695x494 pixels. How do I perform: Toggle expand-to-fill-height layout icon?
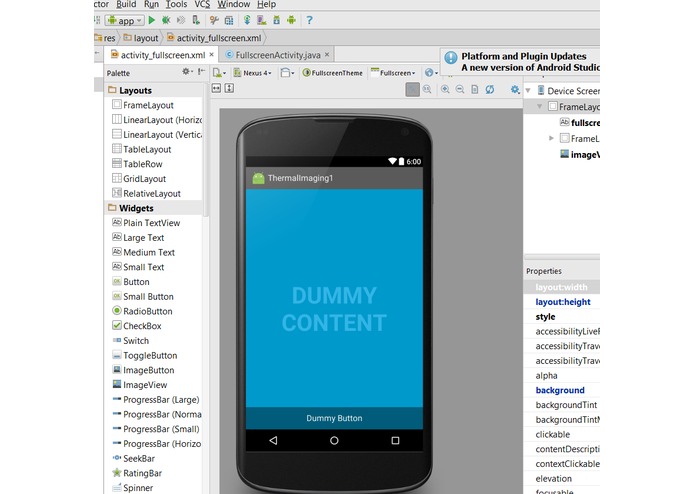(x=229, y=88)
